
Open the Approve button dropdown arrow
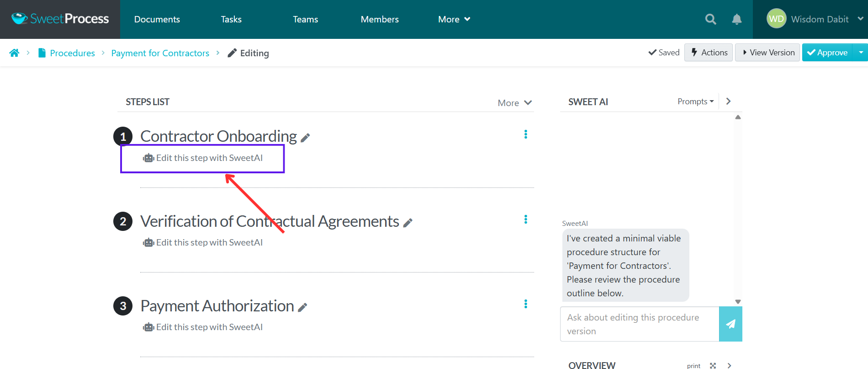(x=861, y=53)
